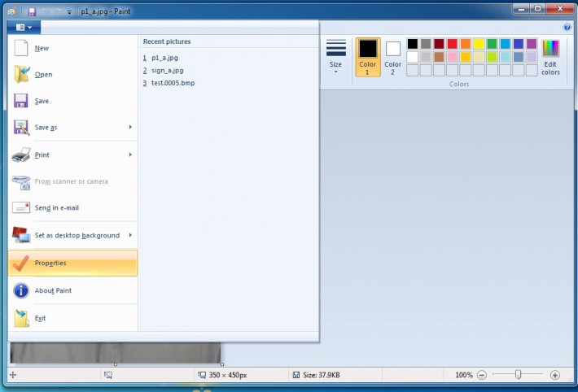Select Exit menu entry
Image resolution: width=578 pixels, height=392 pixels.
point(72,318)
